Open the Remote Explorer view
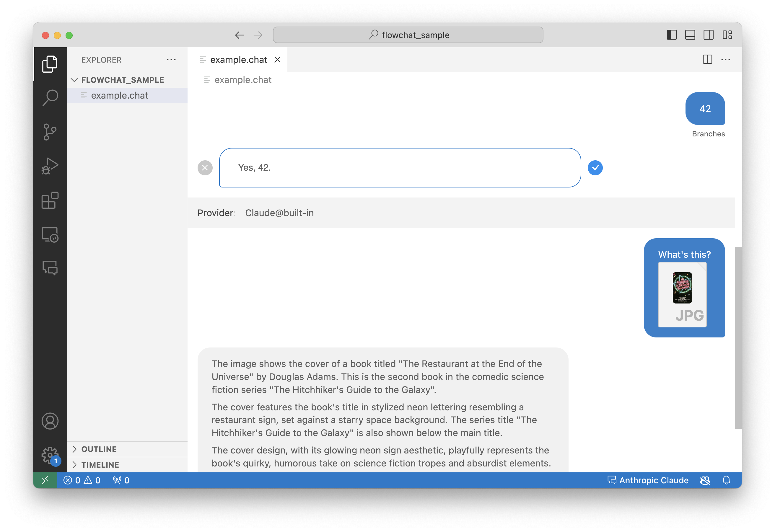This screenshot has height=532, width=775. click(50, 235)
